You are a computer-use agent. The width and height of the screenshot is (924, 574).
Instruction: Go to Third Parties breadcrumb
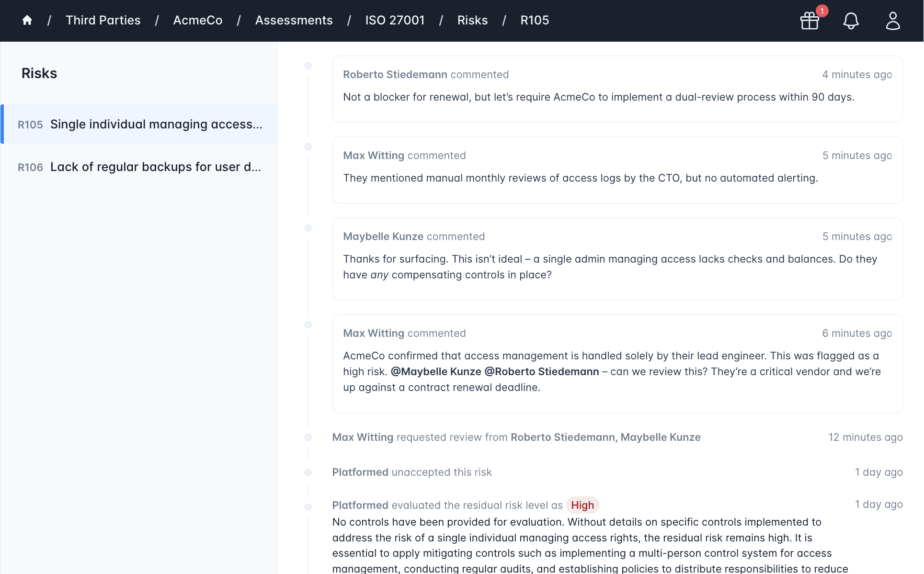tap(103, 20)
